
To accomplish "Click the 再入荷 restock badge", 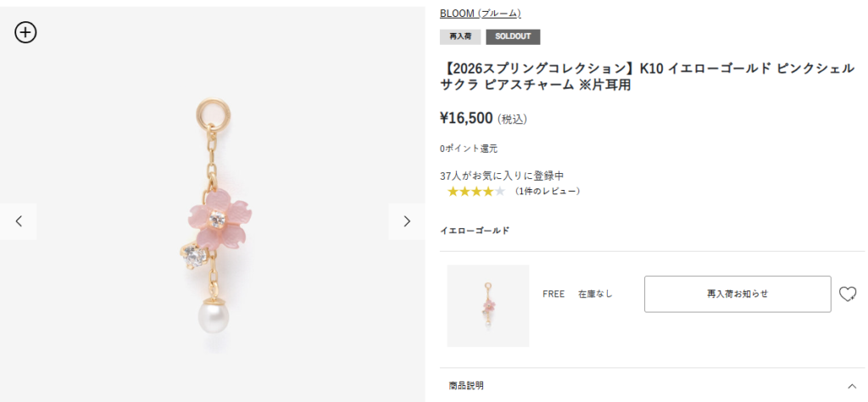I will click(460, 36).
